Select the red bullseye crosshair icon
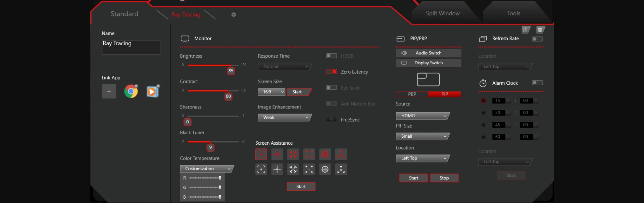 (325, 154)
